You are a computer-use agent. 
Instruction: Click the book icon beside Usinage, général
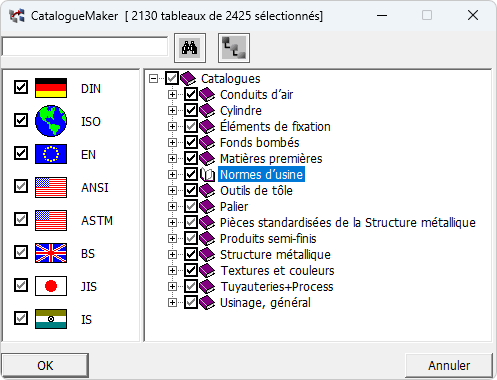207,302
